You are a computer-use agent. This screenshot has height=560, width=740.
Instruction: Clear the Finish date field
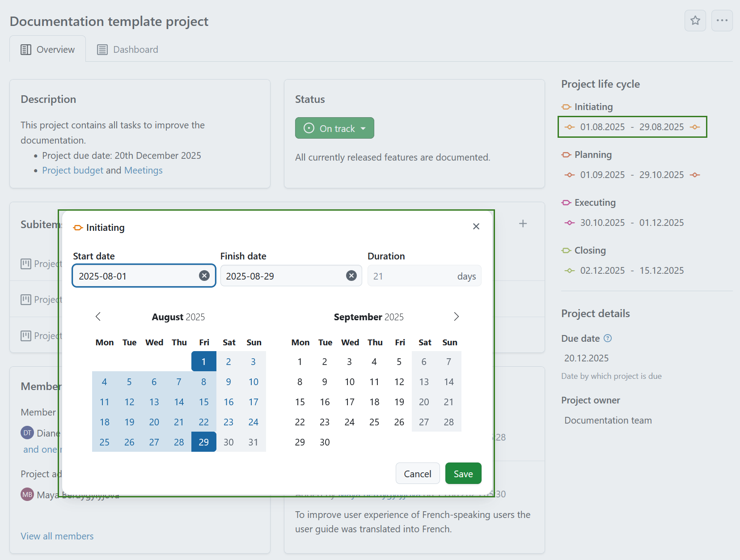pyautogui.click(x=351, y=276)
